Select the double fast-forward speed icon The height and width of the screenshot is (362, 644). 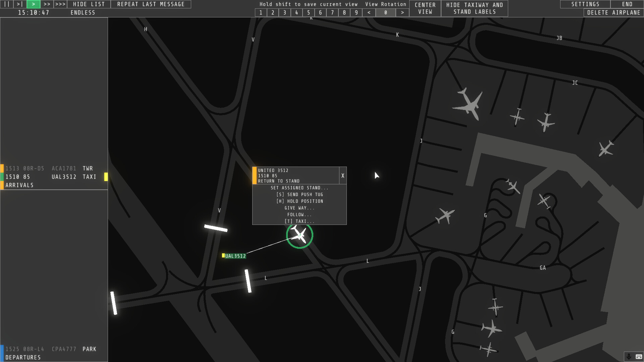click(47, 4)
